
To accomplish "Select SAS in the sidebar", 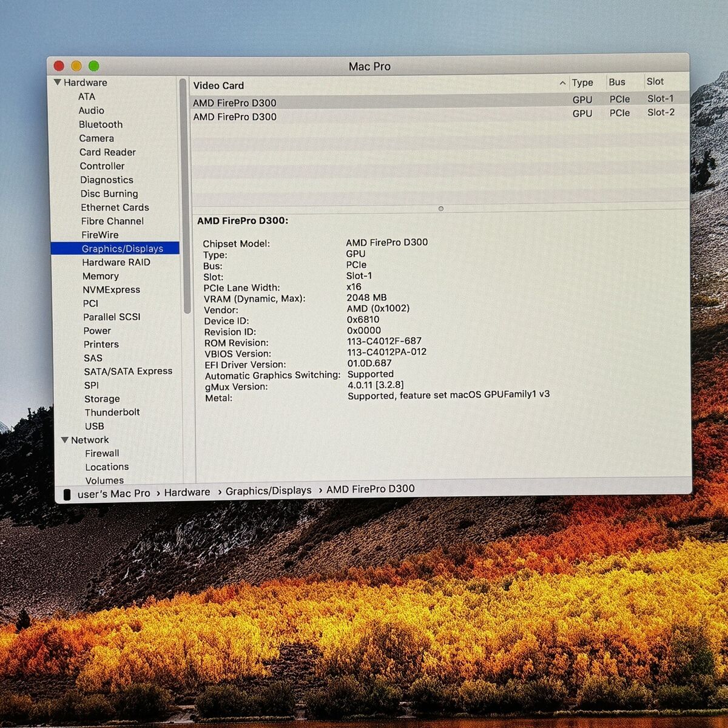I will 93,358.
